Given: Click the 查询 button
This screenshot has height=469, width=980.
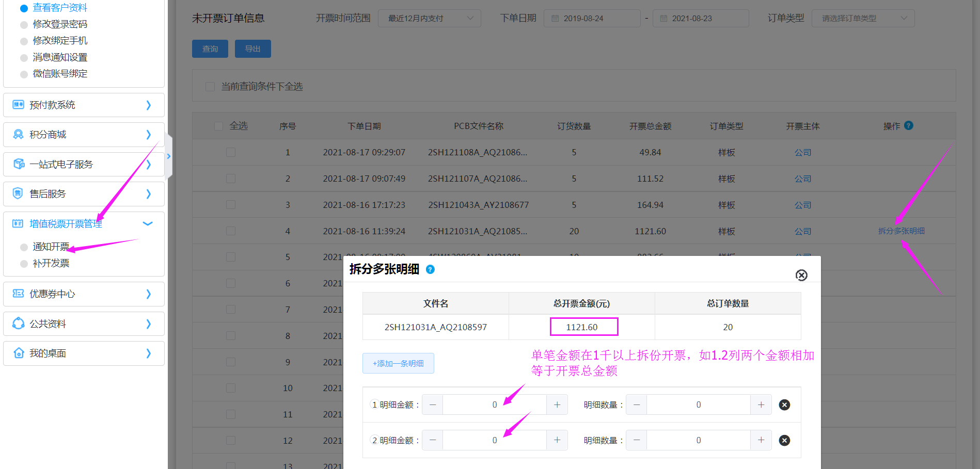Looking at the screenshot, I should (x=210, y=49).
